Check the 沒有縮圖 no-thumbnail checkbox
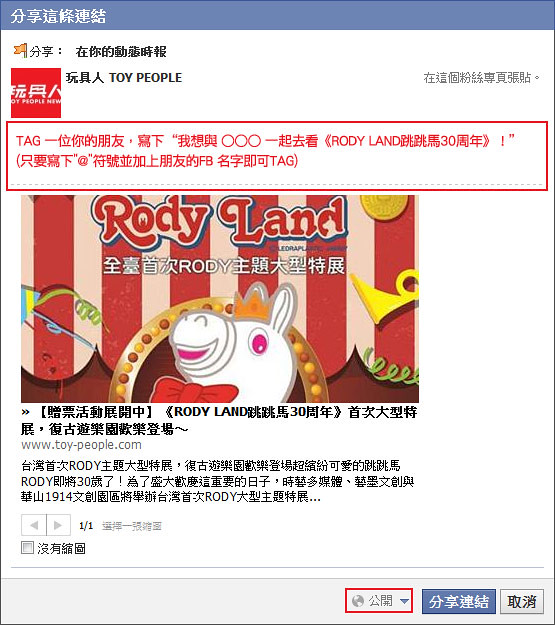The width and height of the screenshot is (555, 625). pyautogui.click(x=28, y=548)
